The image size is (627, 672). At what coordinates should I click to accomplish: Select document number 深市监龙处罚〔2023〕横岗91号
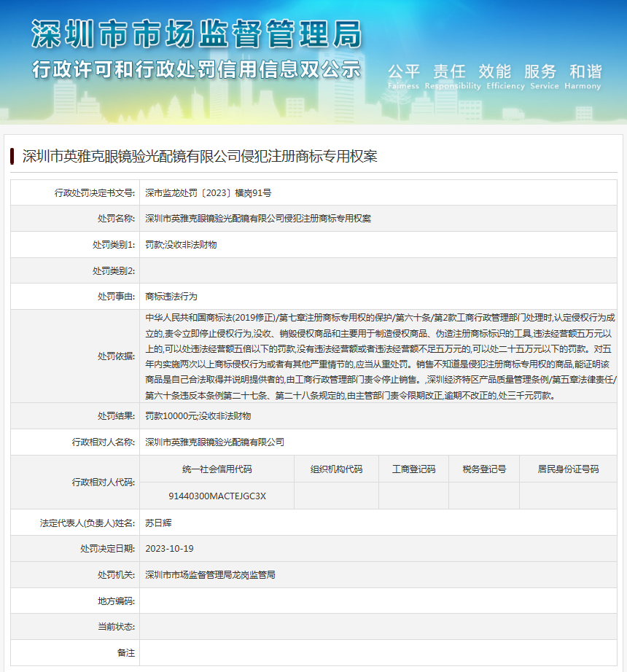click(x=209, y=193)
